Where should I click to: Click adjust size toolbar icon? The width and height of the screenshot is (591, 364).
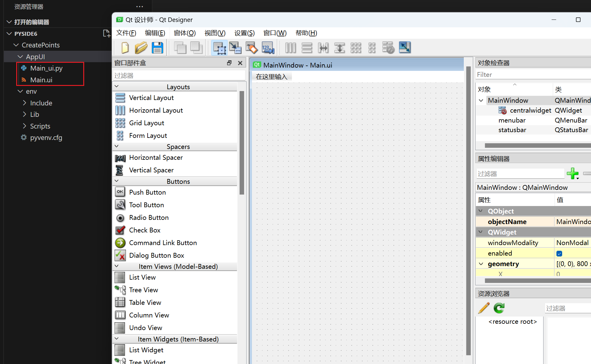(x=405, y=47)
